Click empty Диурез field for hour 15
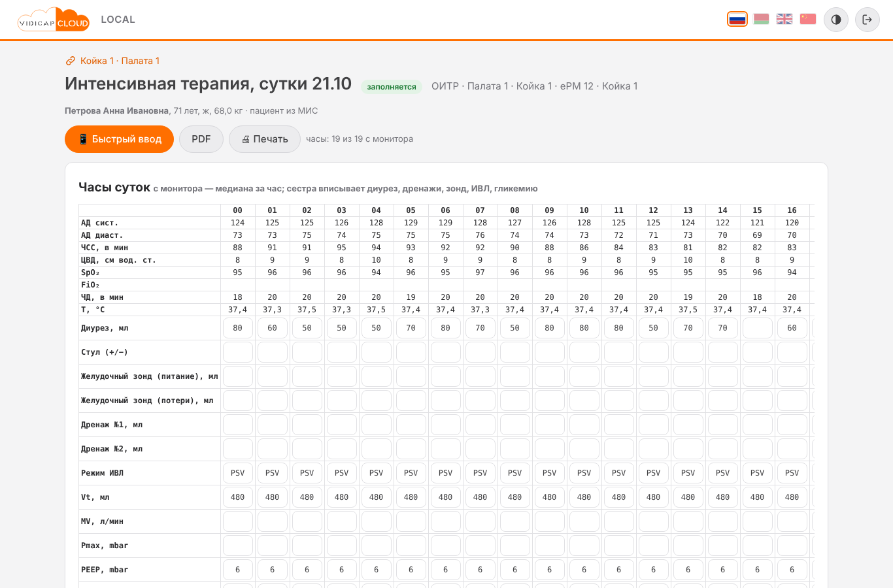 pyautogui.click(x=758, y=328)
